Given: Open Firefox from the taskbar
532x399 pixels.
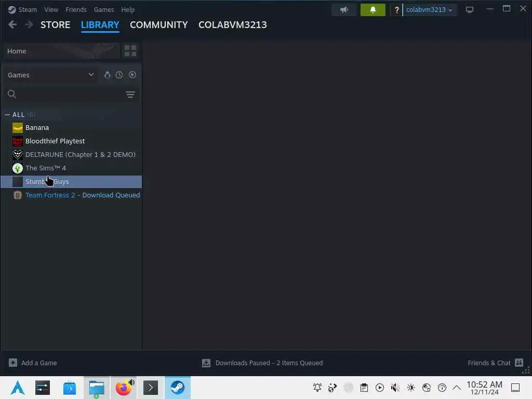Looking at the screenshot, I should point(124,388).
